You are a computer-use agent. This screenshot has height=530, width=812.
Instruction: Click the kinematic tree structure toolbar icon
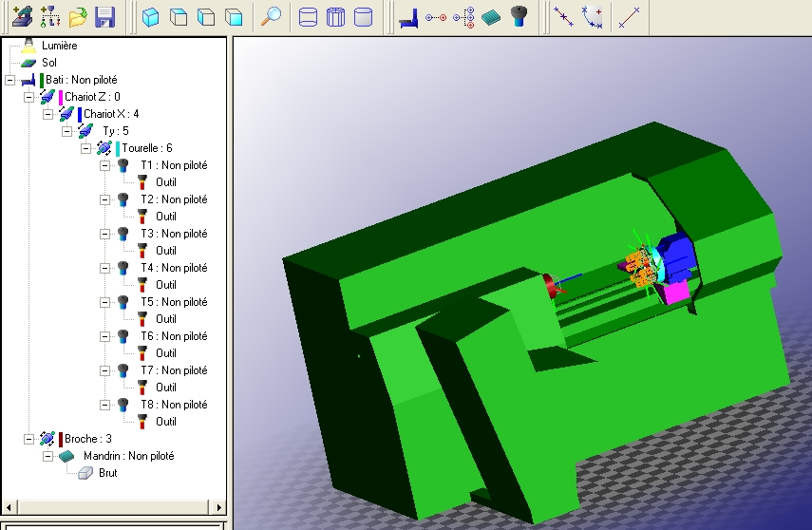pos(49,16)
